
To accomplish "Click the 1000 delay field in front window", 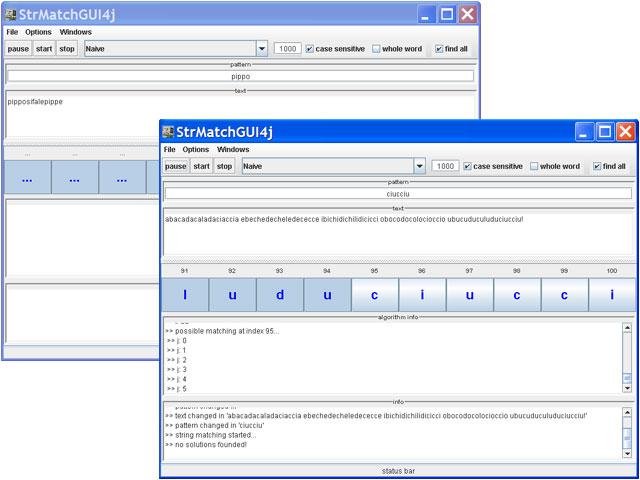I will 445,166.
